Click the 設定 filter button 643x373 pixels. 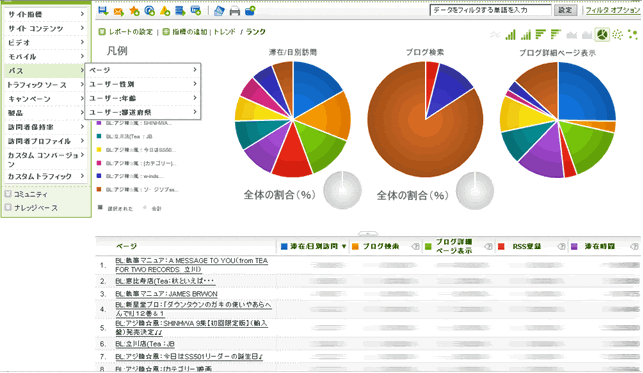[x=565, y=10]
